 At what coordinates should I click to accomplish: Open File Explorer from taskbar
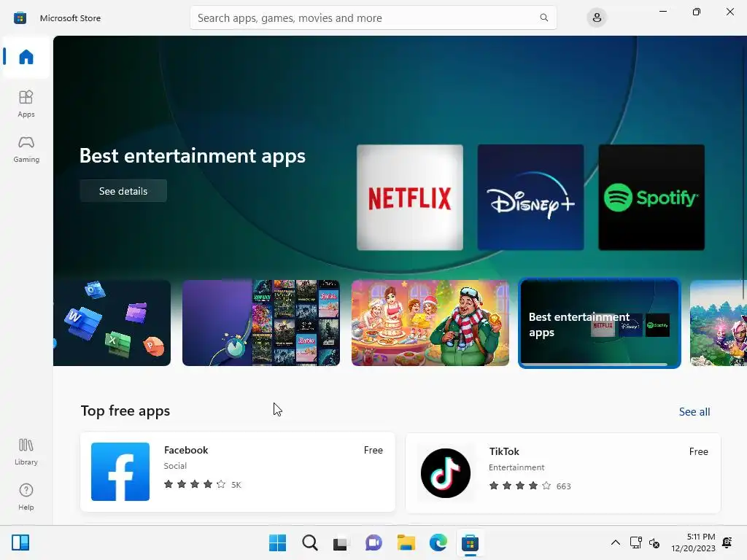coord(406,542)
